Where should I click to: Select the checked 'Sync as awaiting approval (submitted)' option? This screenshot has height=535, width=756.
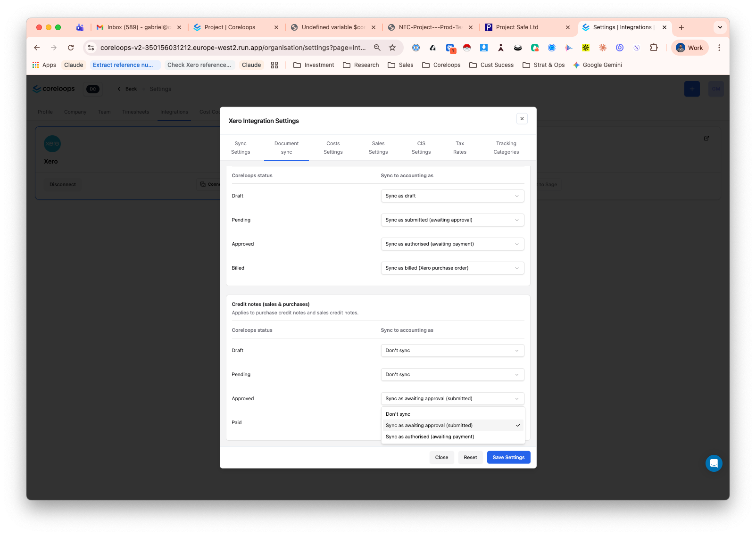coord(453,426)
